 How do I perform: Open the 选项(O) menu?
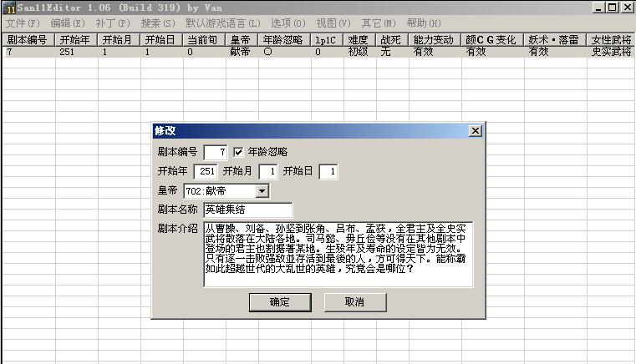coord(288,23)
